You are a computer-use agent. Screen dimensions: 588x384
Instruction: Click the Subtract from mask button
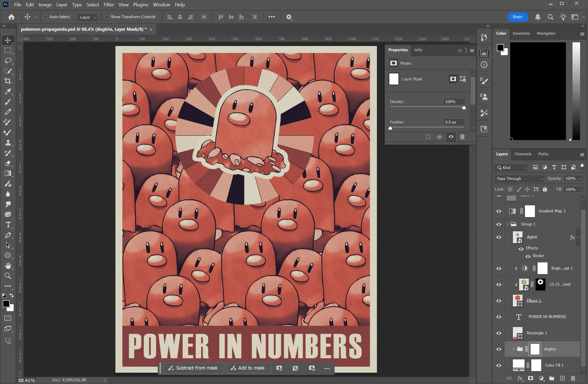pos(193,368)
